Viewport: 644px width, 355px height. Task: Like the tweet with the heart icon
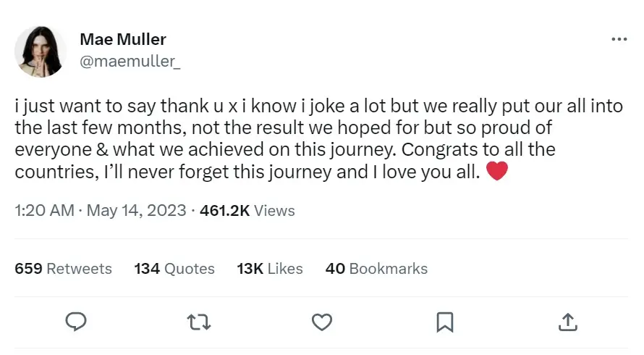click(x=321, y=321)
